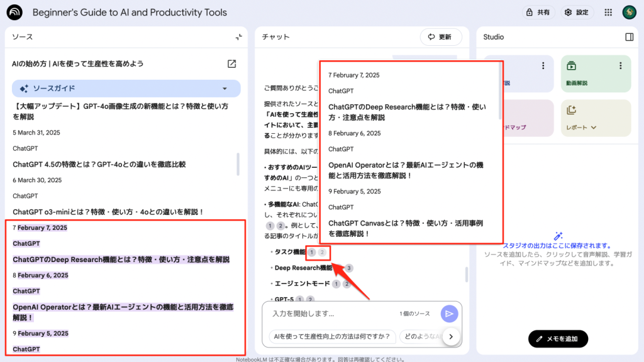Click the 共有 share button
This screenshot has width=644, height=362.
tap(538, 13)
